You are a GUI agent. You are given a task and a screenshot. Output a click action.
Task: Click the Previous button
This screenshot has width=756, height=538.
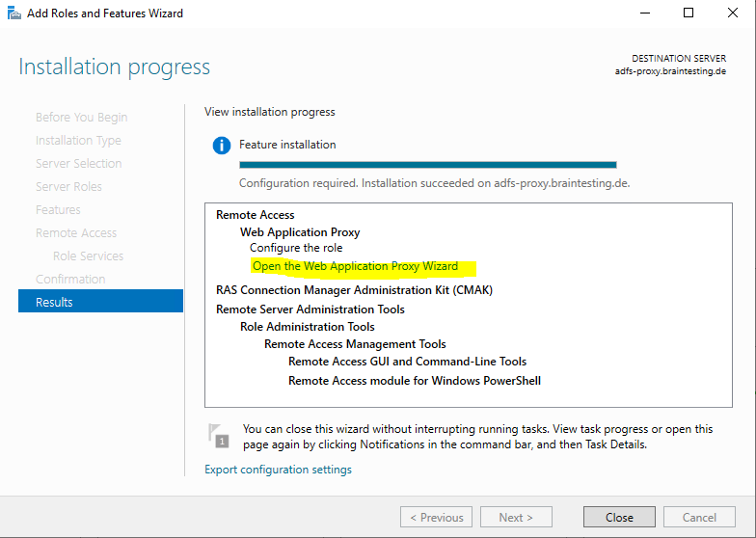pos(436,517)
